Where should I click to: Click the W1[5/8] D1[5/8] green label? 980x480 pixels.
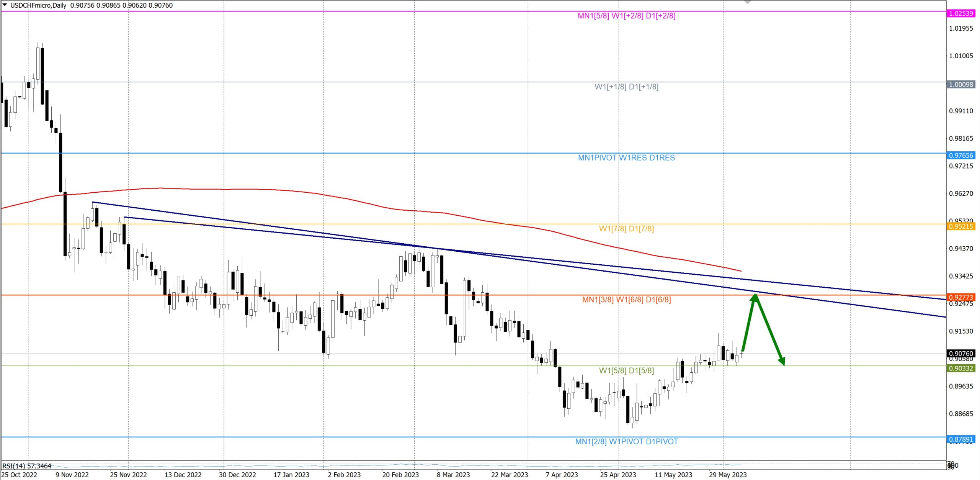[x=626, y=370]
